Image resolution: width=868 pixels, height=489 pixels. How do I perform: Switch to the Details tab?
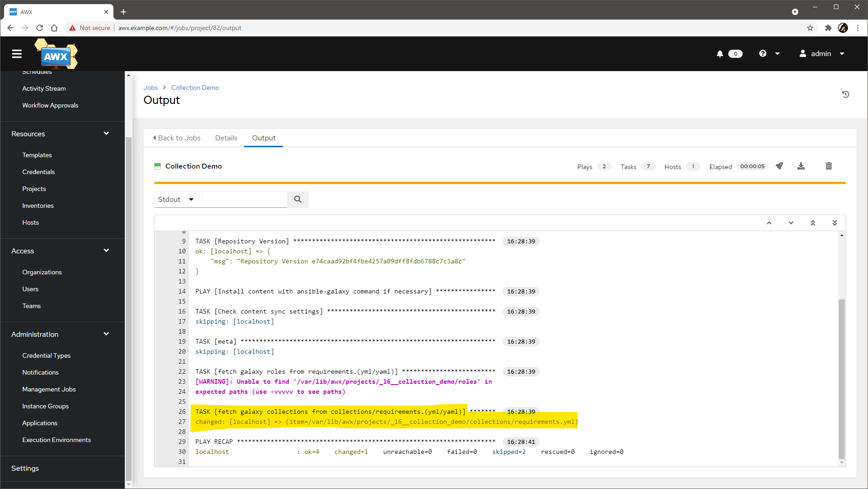tap(226, 138)
